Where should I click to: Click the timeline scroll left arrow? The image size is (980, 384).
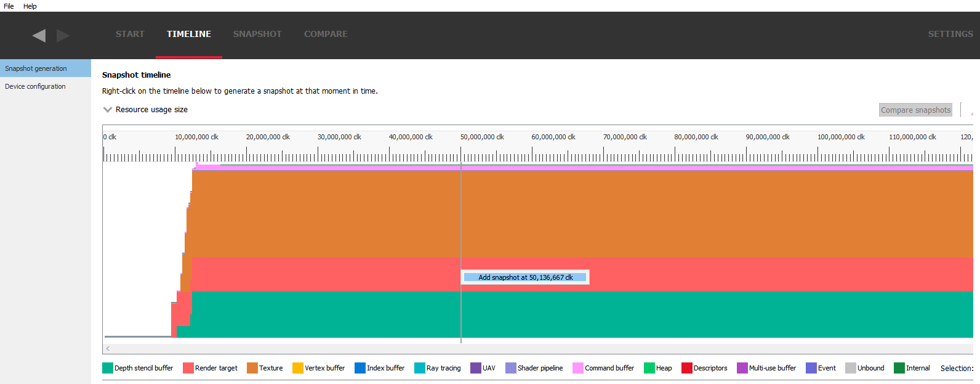(x=108, y=348)
